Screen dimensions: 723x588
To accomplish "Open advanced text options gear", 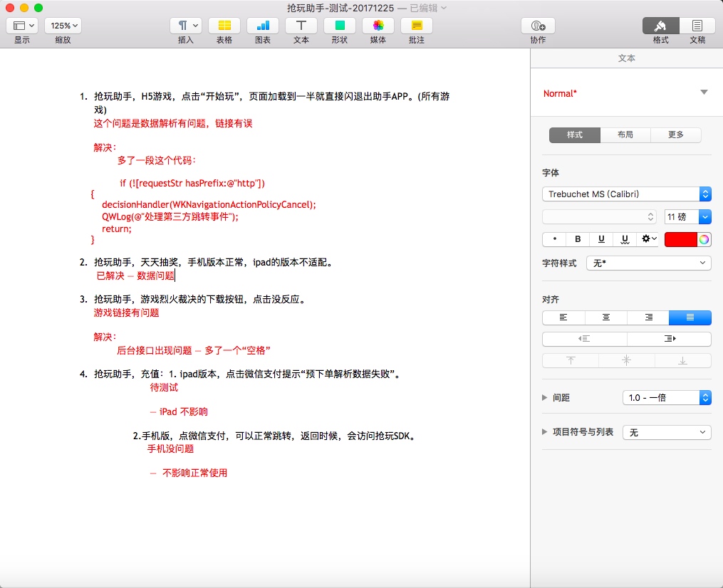I will point(649,238).
